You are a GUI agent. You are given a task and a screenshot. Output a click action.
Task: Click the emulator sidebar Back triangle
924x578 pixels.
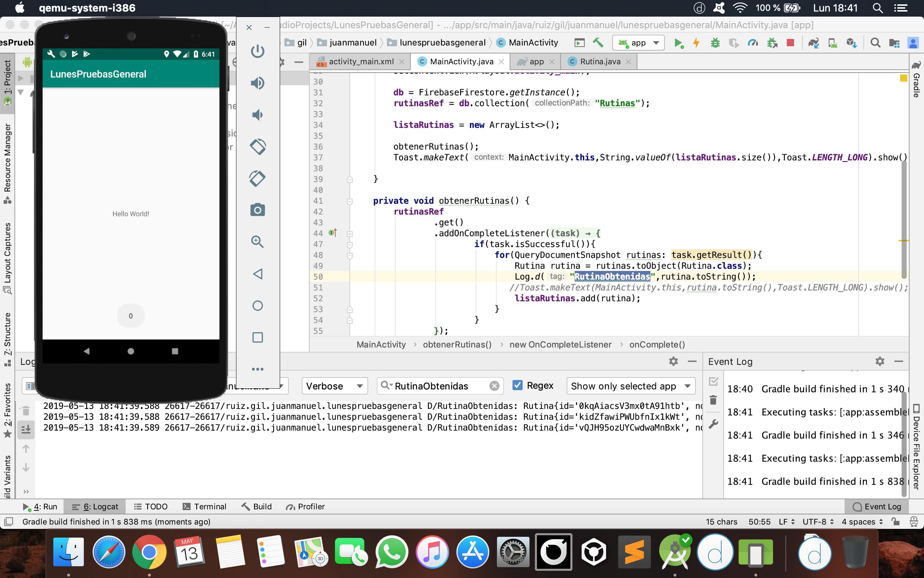(258, 274)
